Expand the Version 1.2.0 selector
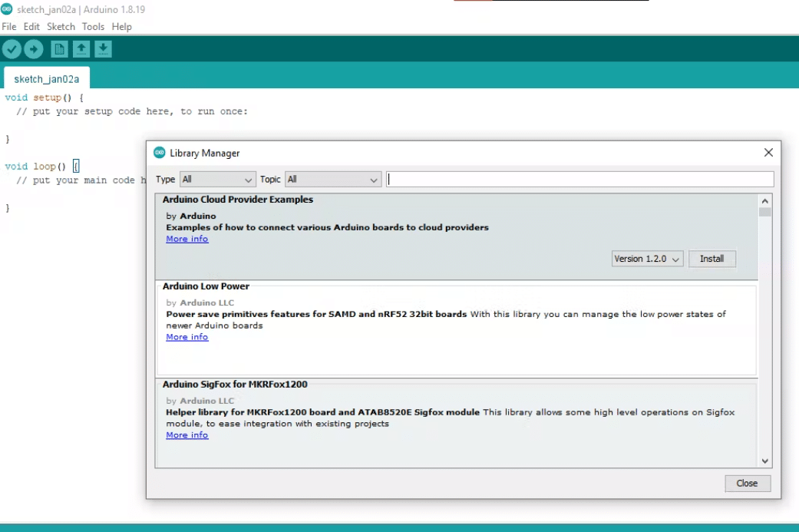The height and width of the screenshot is (532, 799). click(647, 259)
